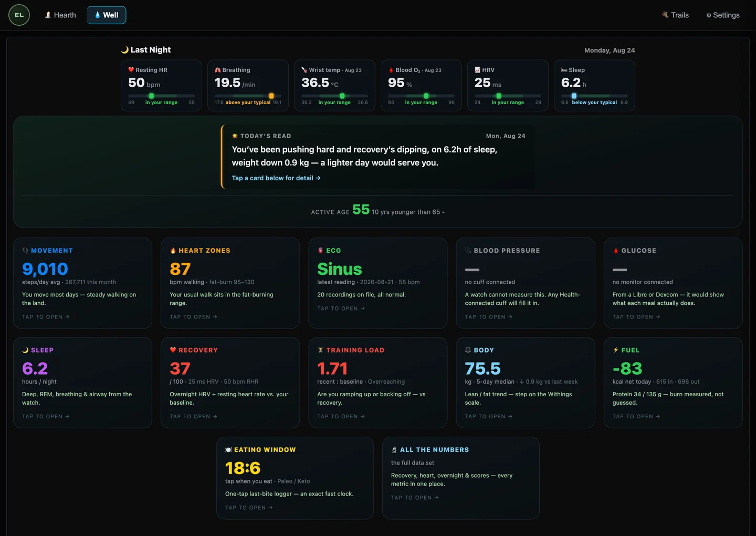The image size is (756, 536).
Task: Click the scale icon on Body card
Action: [x=468, y=350]
